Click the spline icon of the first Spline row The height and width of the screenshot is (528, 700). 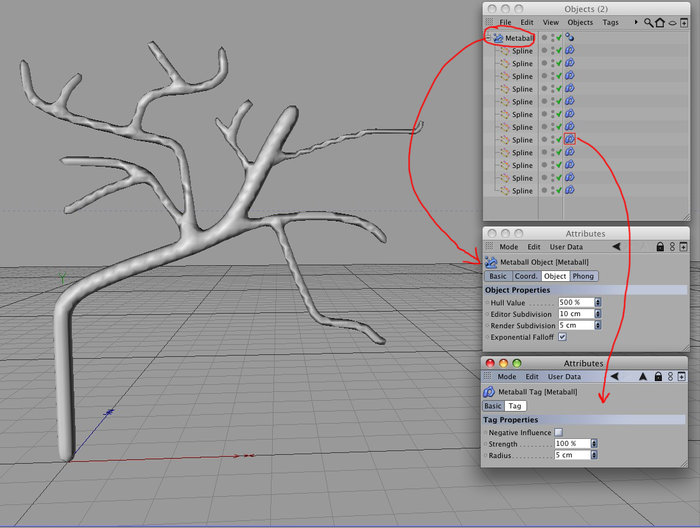coord(505,51)
